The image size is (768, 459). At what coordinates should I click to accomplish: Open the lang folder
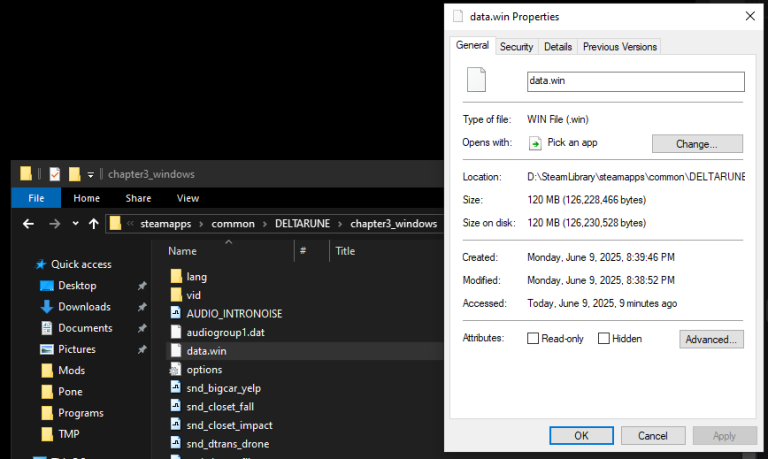[x=195, y=276]
